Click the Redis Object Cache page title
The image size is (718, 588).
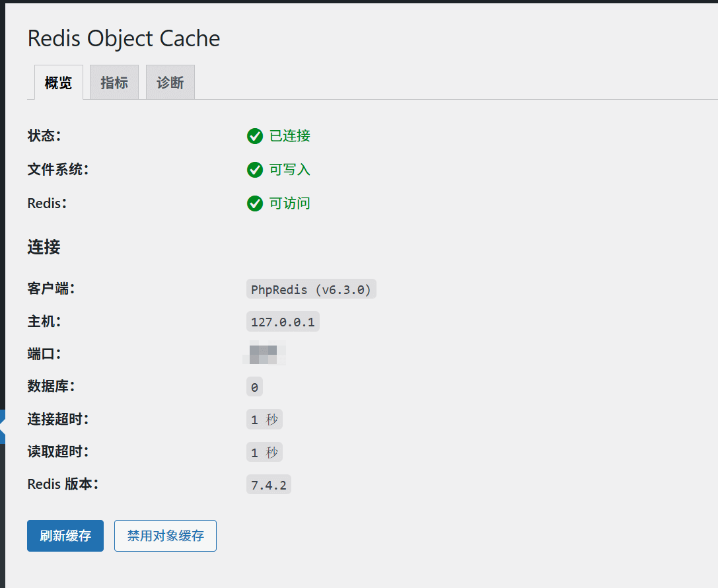(x=124, y=38)
